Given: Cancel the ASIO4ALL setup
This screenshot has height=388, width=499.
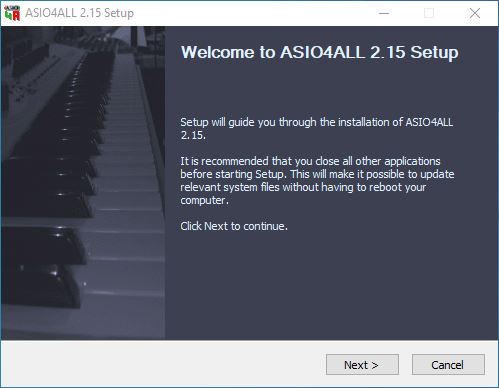Looking at the screenshot, I should 448,365.
